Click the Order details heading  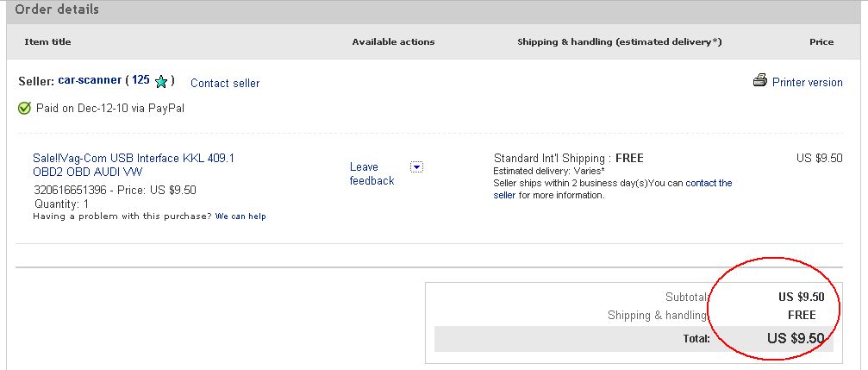tap(57, 9)
